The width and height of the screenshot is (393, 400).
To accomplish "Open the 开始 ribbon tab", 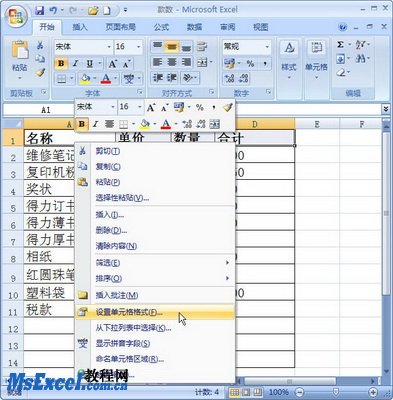I will [x=47, y=27].
